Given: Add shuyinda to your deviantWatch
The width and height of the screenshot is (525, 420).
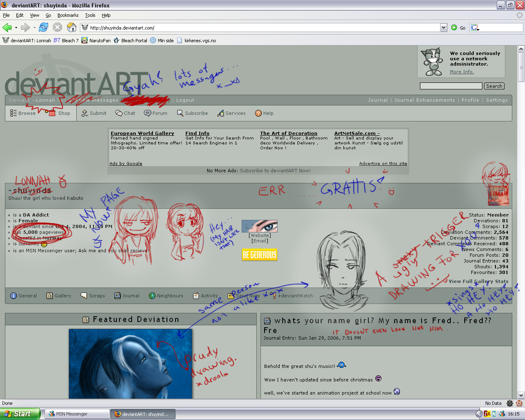Looking at the screenshot, I should tap(295, 295).
